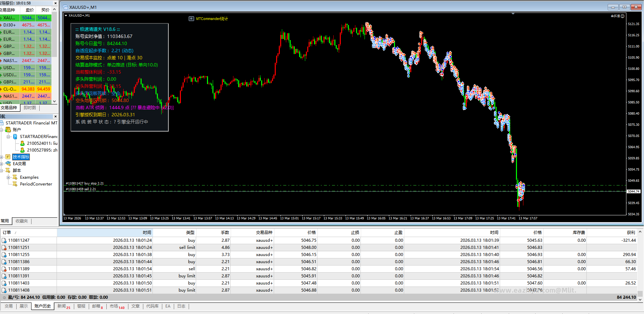Open the EA tab in terminal
The height and width of the screenshot is (314, 644).
pyautogui.click(x=168, y=306)
